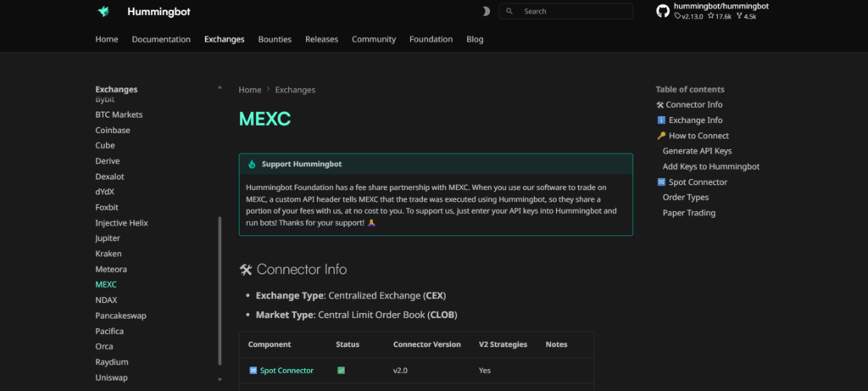Select Coinbase in sidebar

tap(113, 130)
